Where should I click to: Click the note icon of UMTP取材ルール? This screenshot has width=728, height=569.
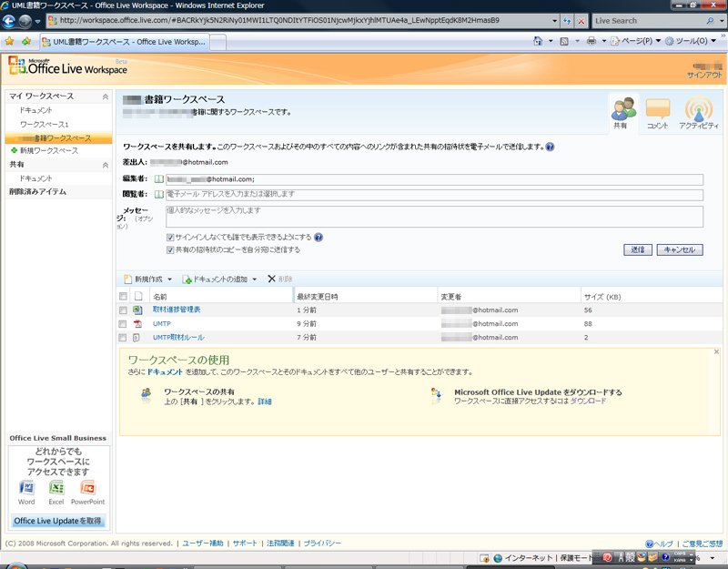point(136,338)
